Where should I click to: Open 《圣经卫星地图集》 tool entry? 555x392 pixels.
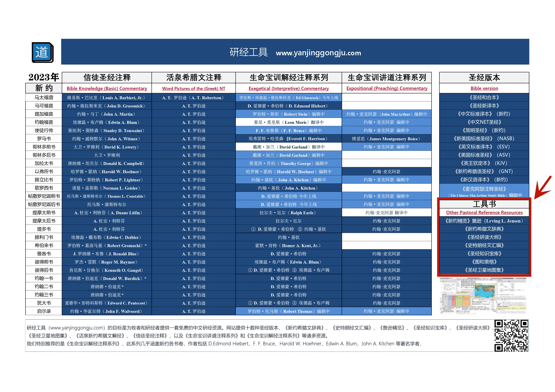[484, 270]
